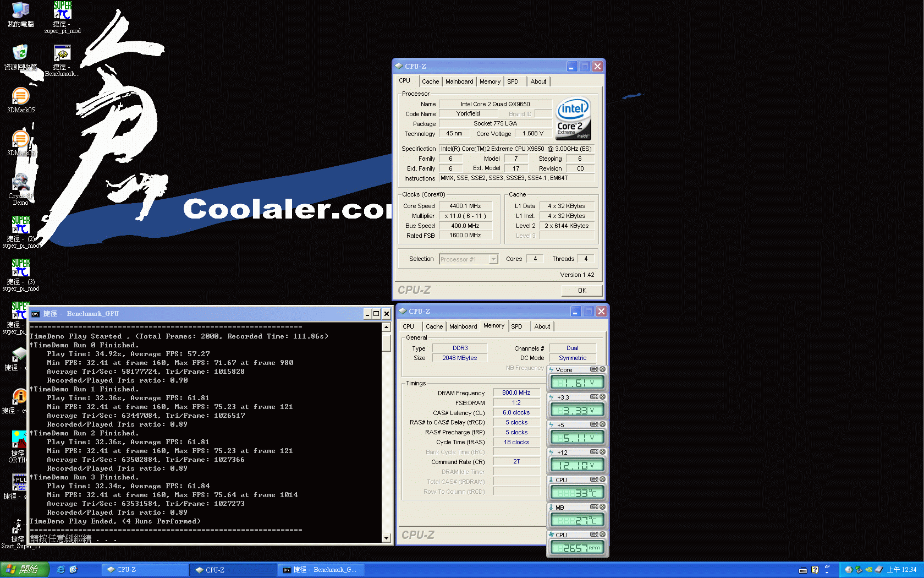This screenshot has width=924, height=578.
Task: Close the CPU fan RPM gadget
Action: click(x=602, y=535)
